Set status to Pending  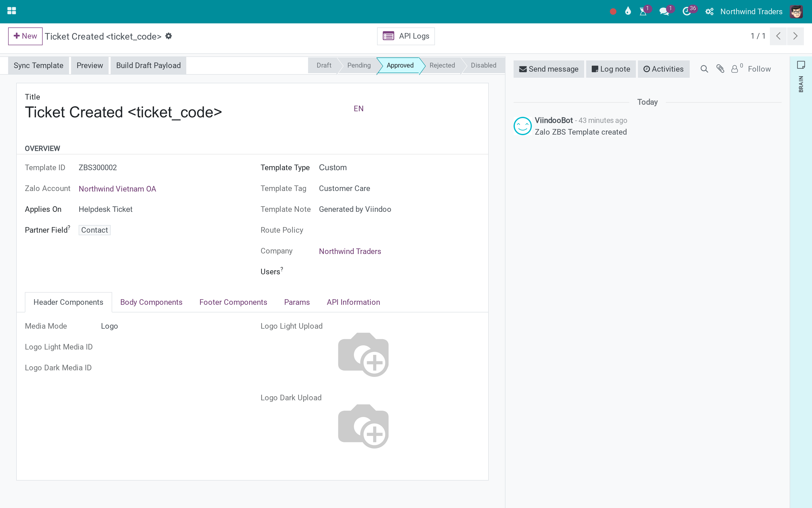click(359, 66)
